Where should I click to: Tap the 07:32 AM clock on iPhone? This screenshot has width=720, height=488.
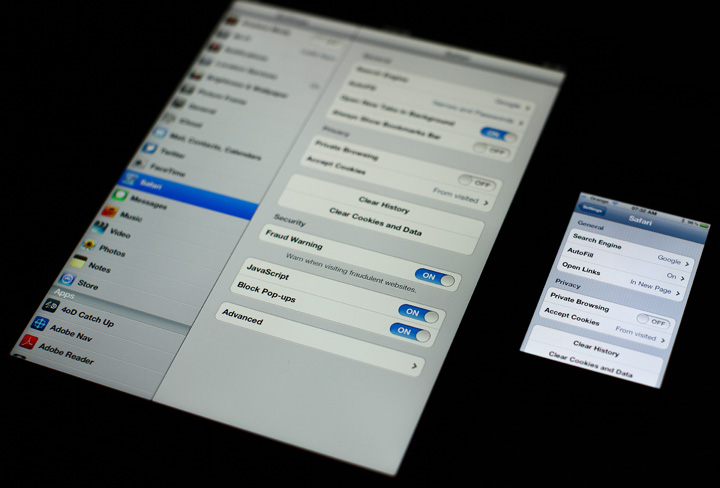tap(646, 211)
